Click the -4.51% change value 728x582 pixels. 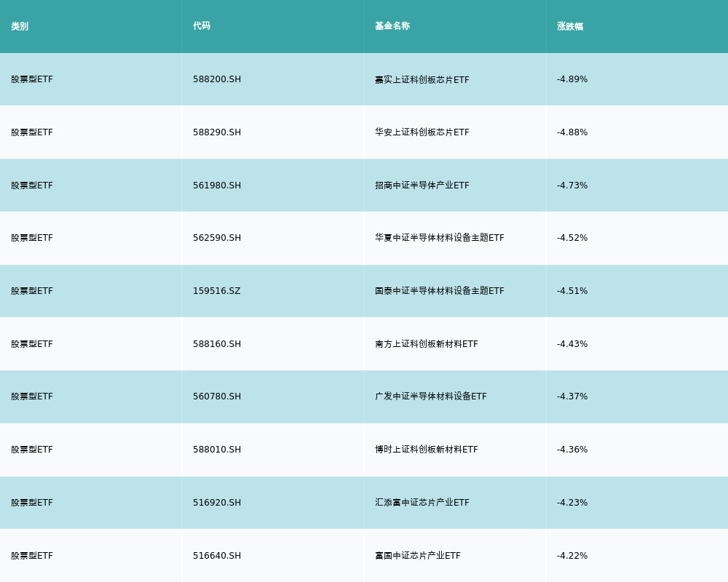tap(572, 291)
